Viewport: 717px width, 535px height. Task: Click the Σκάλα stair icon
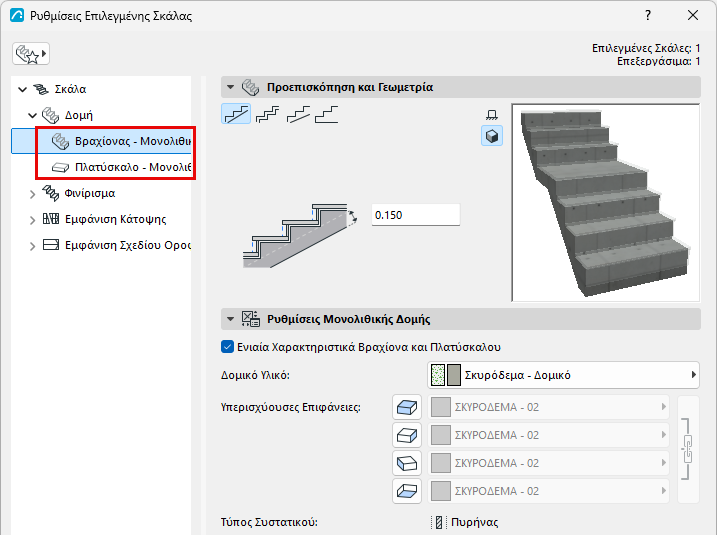click(41, 89)
